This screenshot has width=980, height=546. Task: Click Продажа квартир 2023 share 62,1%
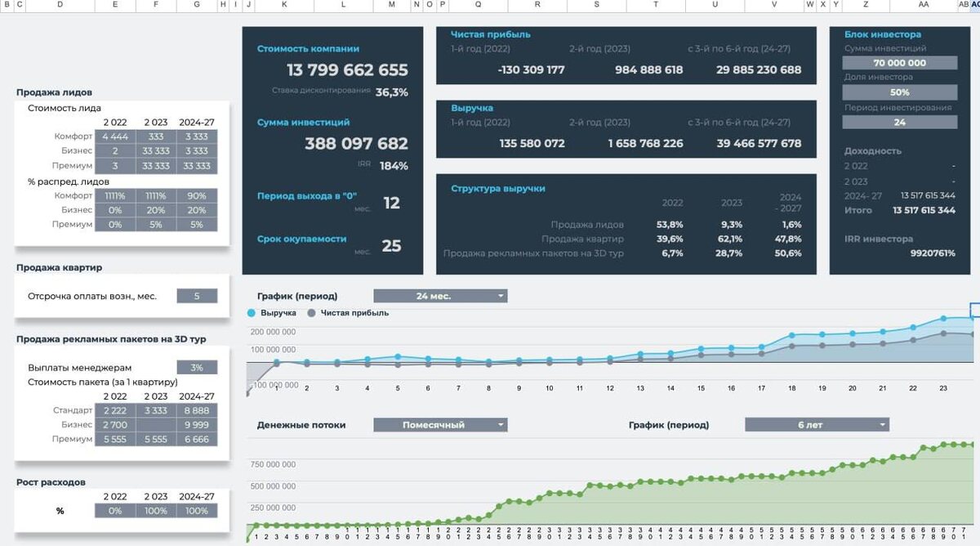[730, 239]
